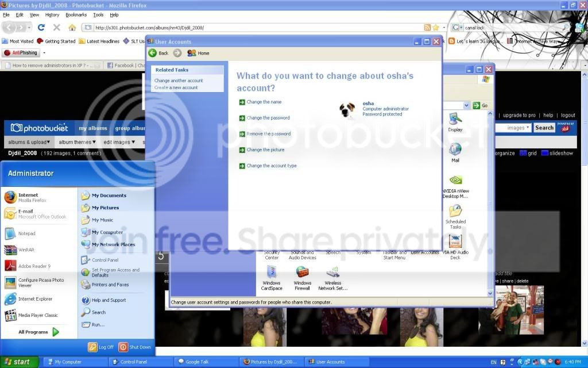Open Firefox Help menu
This screenshot has height=368, width=588.
point(114,15)
